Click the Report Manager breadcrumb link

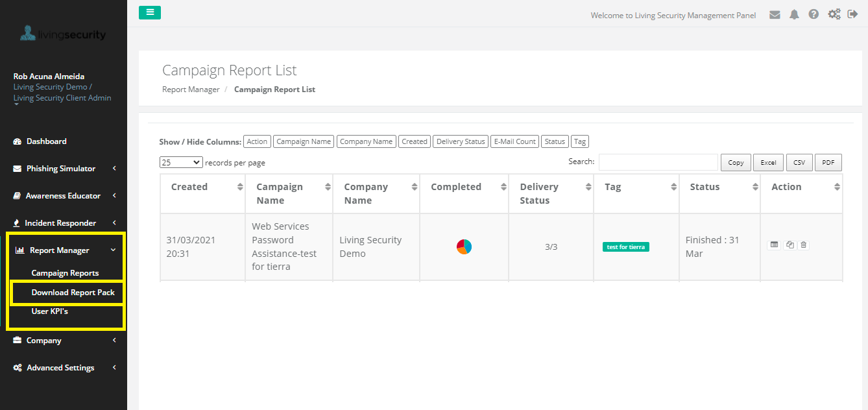[191, 90]
